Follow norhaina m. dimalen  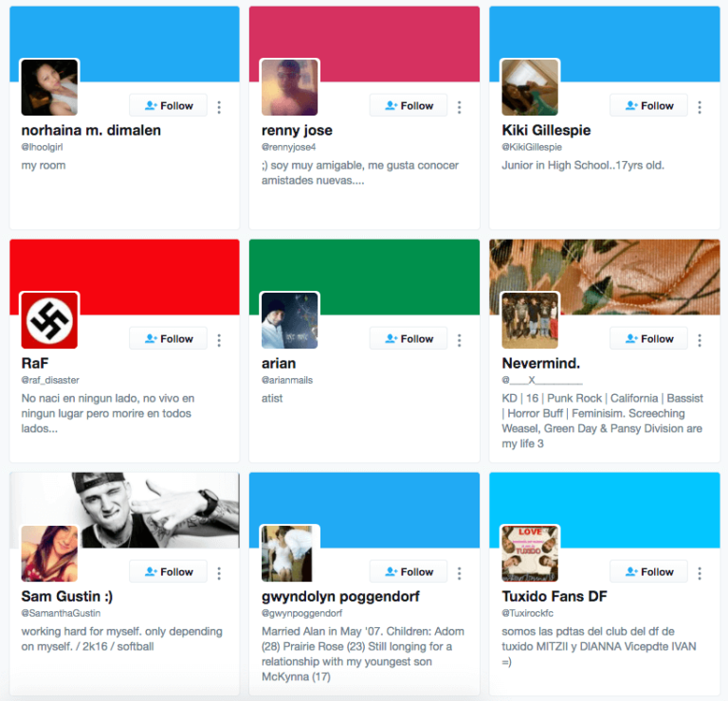point(168,105)
